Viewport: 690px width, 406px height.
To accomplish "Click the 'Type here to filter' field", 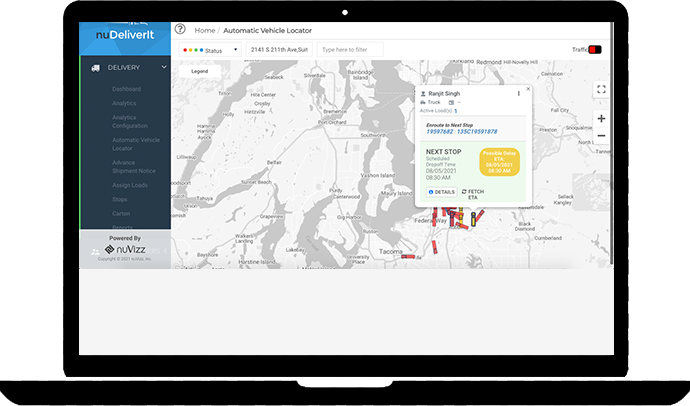I will pos(350,49).
